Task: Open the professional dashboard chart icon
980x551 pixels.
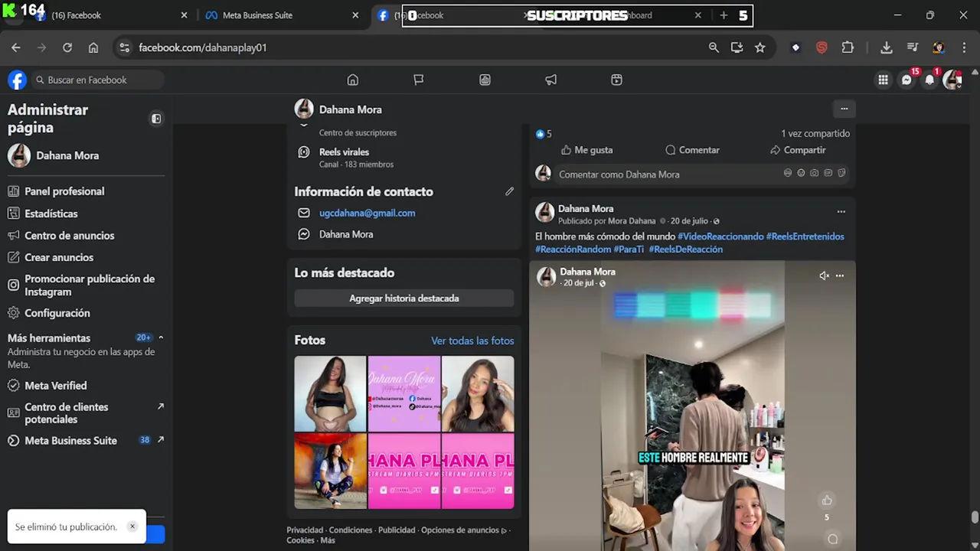Action: click(x=485, y=80)
